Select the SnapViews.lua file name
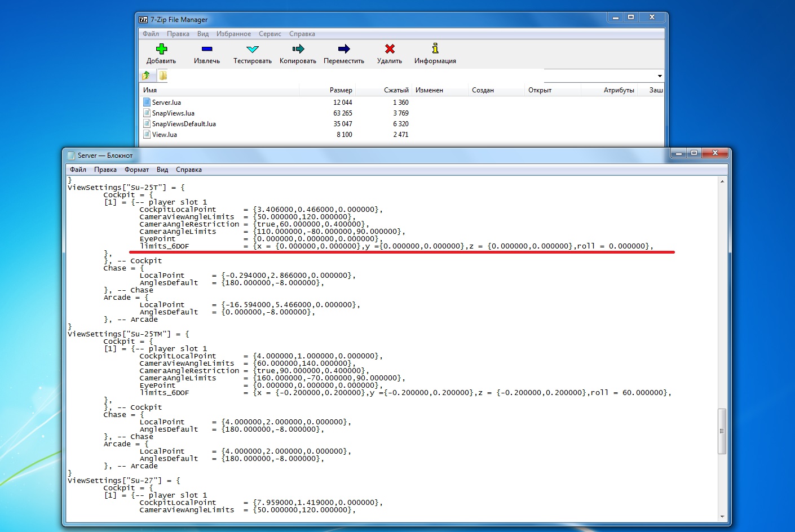795x532 pixels. (173, 113)
